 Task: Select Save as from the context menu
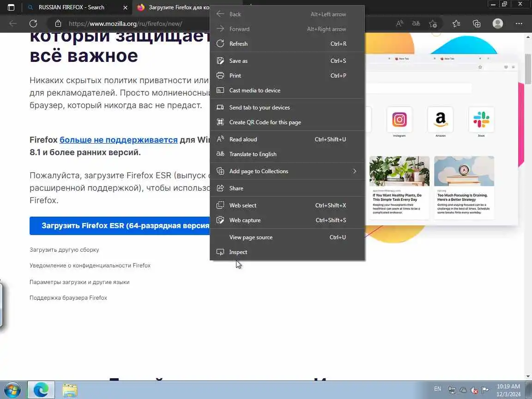click(x=287, y=61)
